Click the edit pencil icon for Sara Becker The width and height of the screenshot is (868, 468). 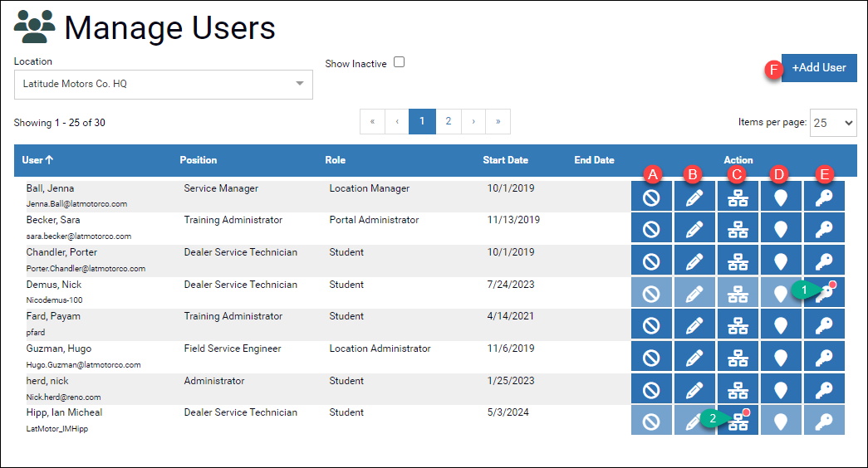694,229
